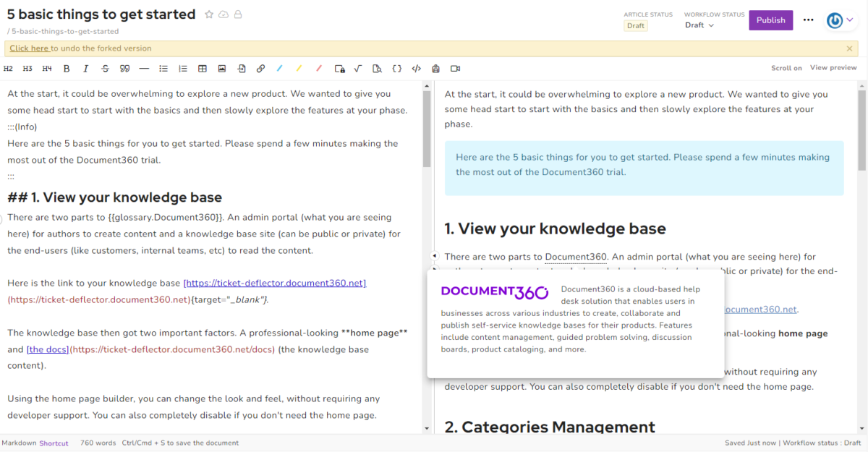
Task: Open the more options ellipsis menu
Action: 808,20
